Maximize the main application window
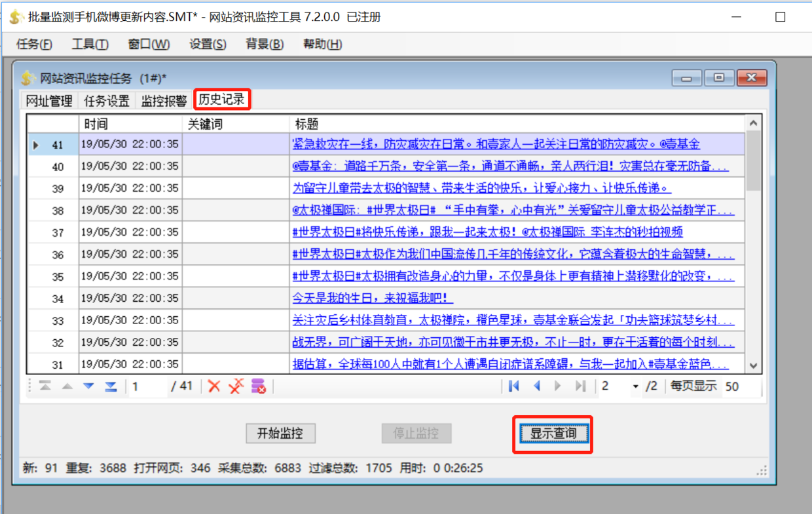This screenshot has width=812, height=514. [780, 17]
